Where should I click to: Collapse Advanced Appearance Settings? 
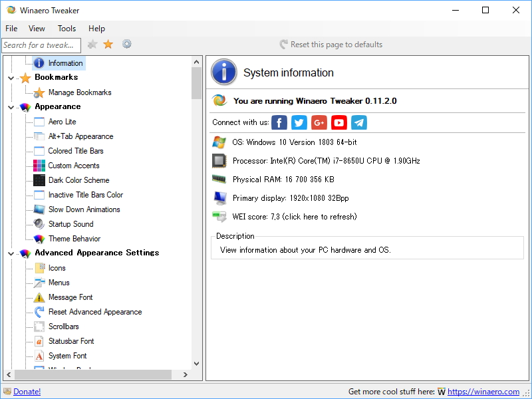coord(11,253)
